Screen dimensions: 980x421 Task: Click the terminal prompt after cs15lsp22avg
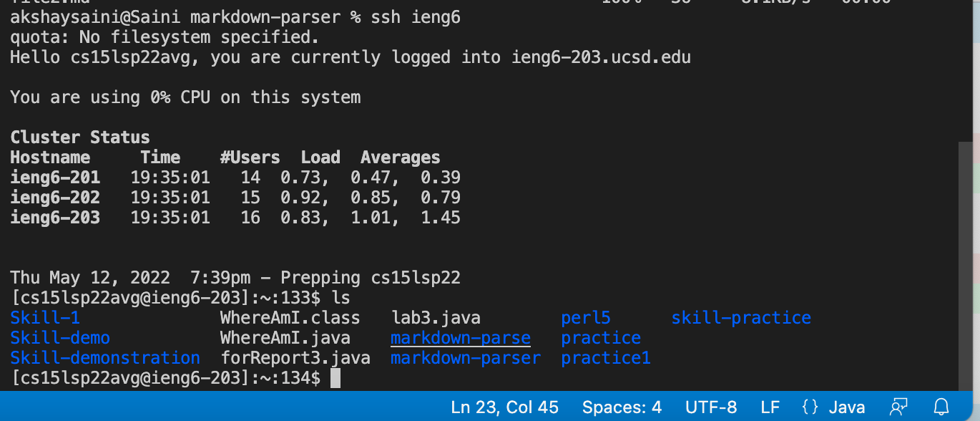[336, 377]
